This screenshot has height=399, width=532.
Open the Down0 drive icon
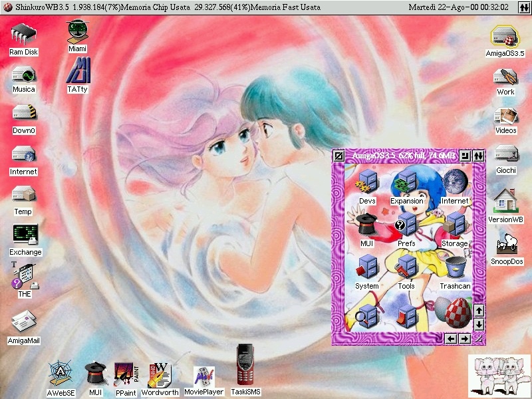click(x=24, y=112)
